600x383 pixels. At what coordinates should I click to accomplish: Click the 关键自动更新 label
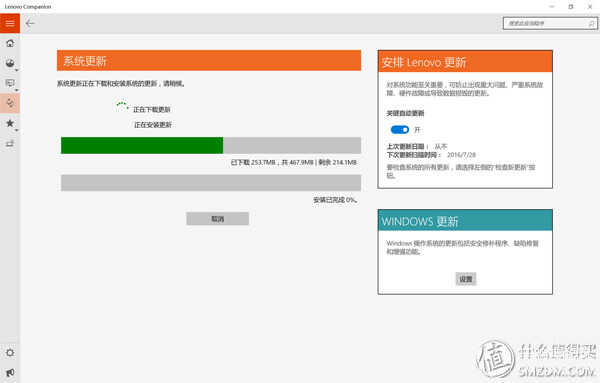(405, 113)
